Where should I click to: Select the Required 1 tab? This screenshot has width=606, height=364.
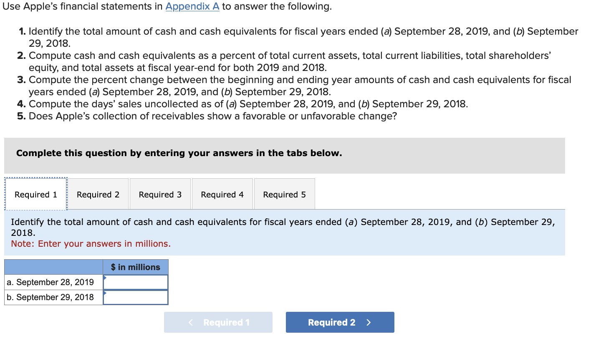pos(35,194)
